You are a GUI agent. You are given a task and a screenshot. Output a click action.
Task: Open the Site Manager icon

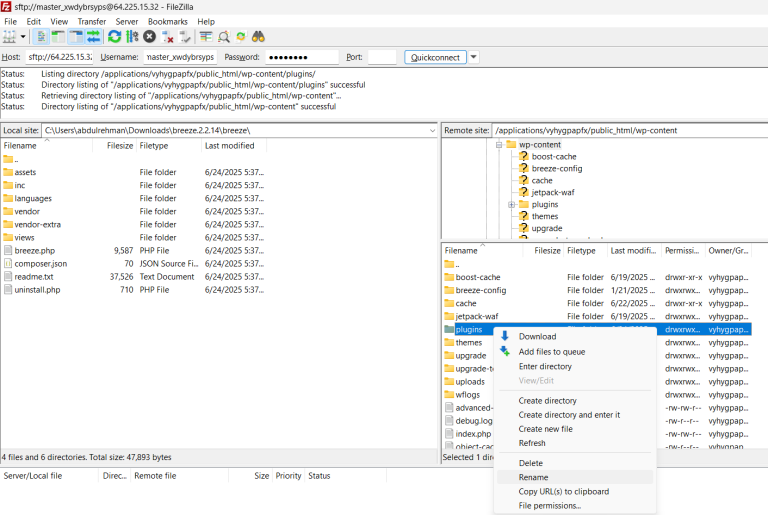9,37
